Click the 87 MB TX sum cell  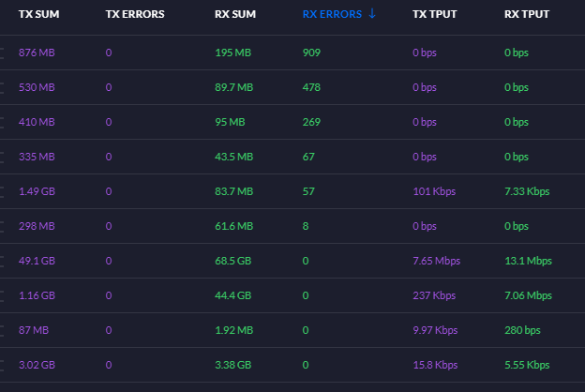pos(34,330)
